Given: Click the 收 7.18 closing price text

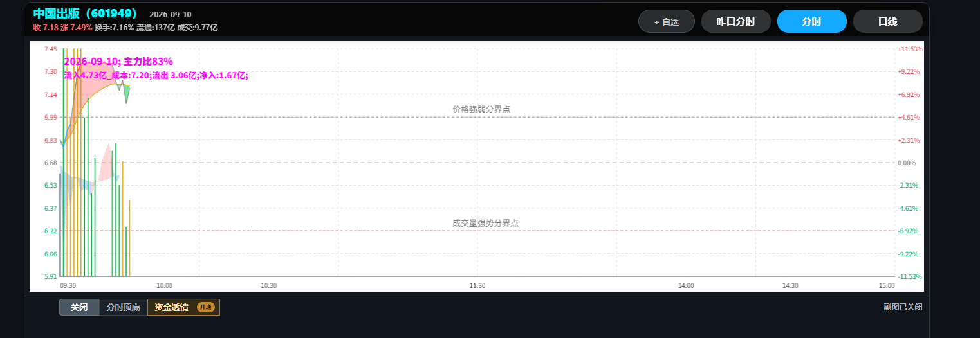Looking at the screenshot, I should [x=46, y=28].
